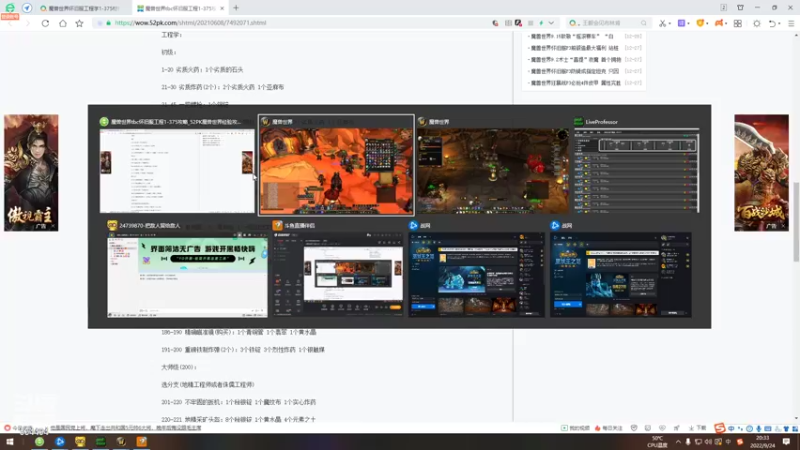Open the Windows Start menu
Screen dimensions: 800x450
10,442
